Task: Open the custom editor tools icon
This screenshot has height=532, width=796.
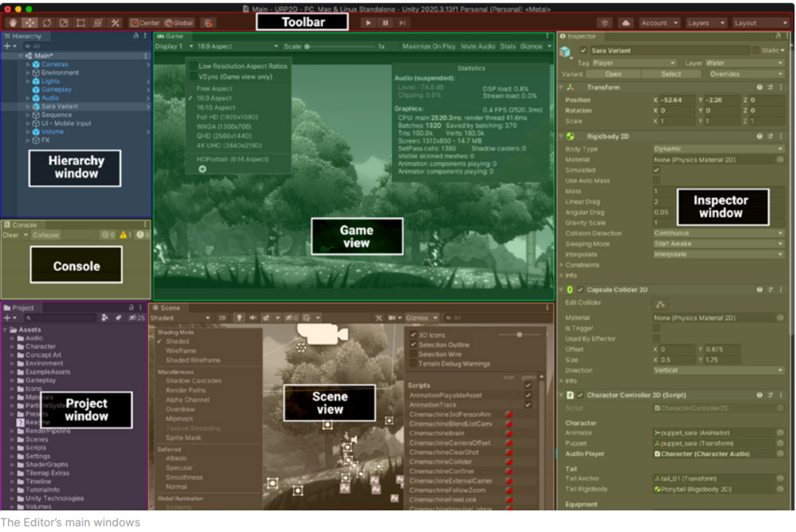Action: pyautogui.click(x=115, y=23)
